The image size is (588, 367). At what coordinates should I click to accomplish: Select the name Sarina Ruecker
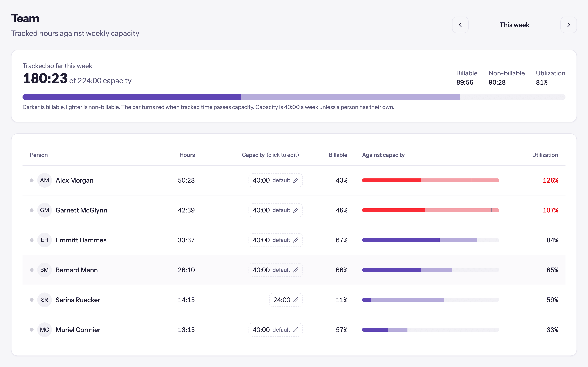[x=78, y=300]
